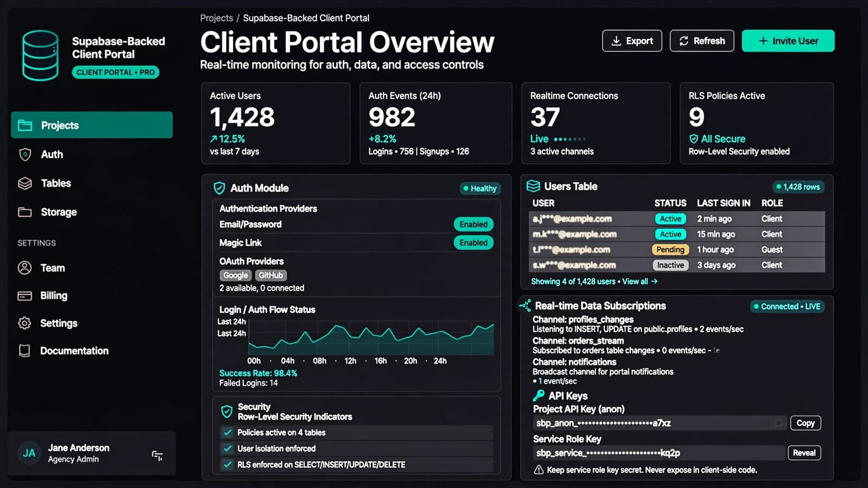Click the download icon on Export button
The width and height of the screenshot is (868, 488).
616,41
